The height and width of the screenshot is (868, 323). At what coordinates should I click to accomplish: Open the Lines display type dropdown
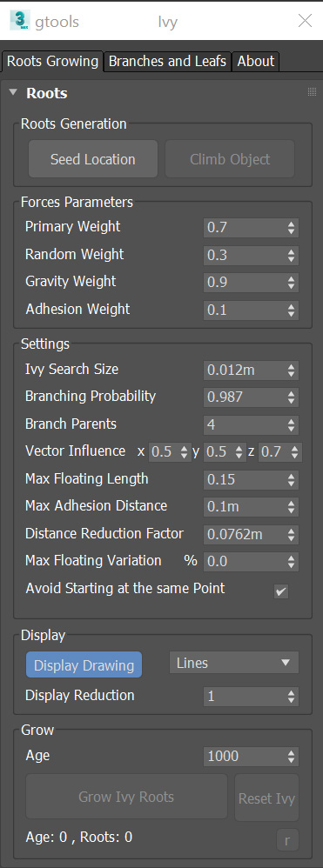pyautogui.click(x=234, y=663)
